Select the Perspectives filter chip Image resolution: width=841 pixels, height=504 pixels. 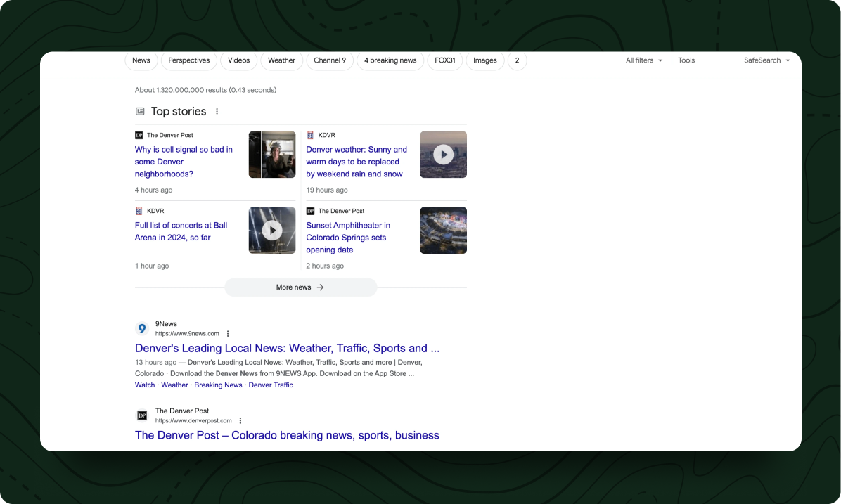pos(188,60)
